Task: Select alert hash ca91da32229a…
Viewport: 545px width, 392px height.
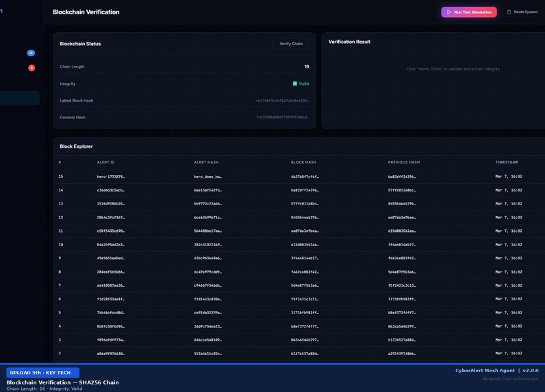Action: tap(207, 313)
